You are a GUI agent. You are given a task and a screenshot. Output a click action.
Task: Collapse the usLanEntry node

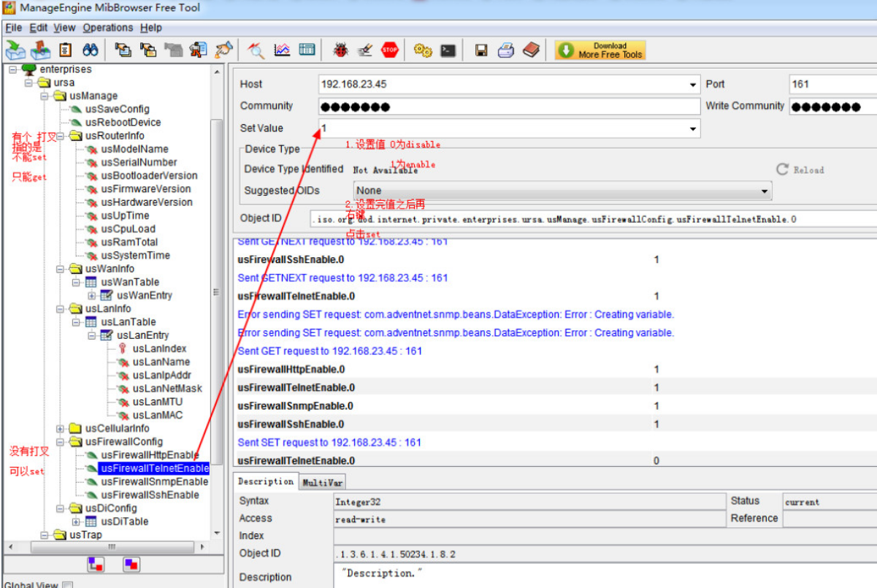92,336
